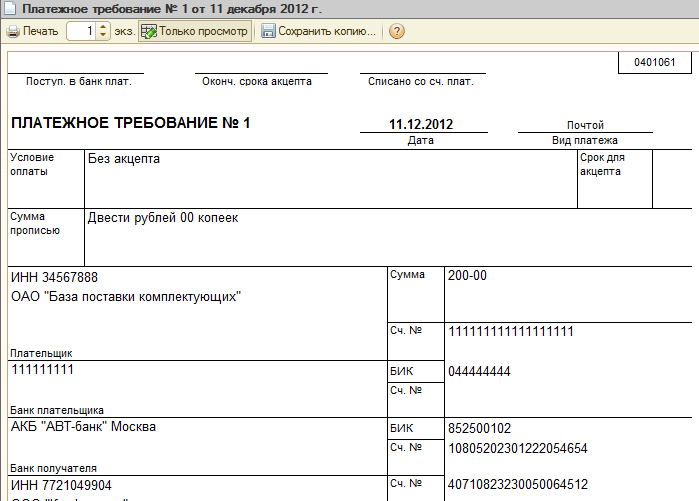Click the help question mark icon
This screenshot has width=699, height=501.
point(397,31)
